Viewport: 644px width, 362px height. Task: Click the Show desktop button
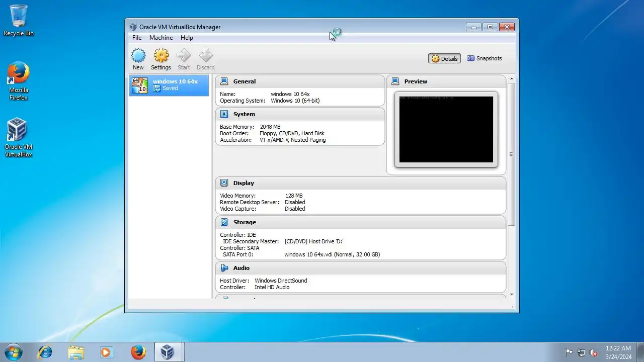640,352
